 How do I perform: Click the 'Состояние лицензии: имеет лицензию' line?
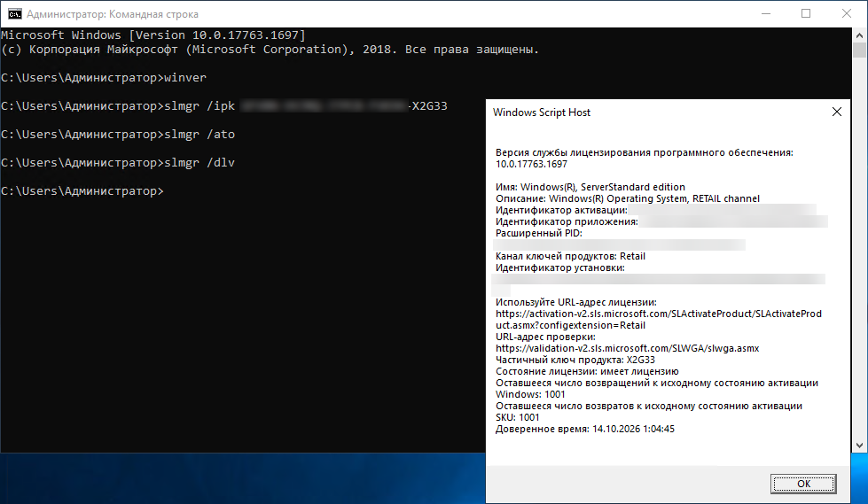click(587, 372)
